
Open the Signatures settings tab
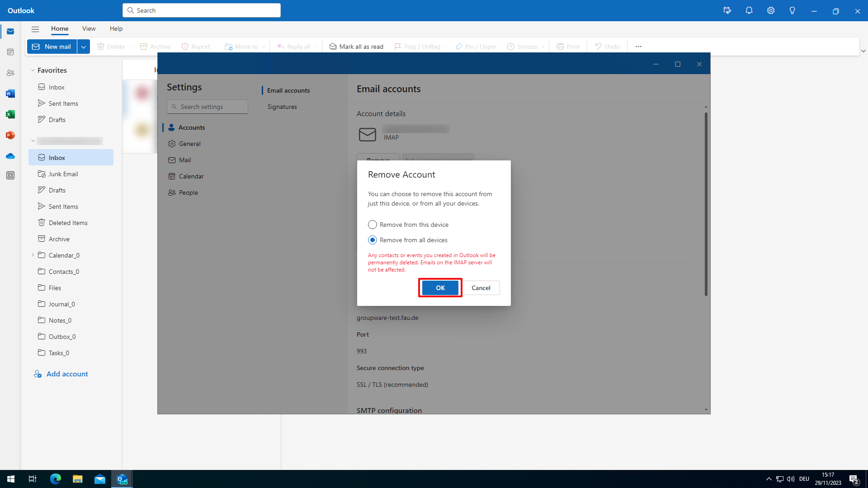282,107
